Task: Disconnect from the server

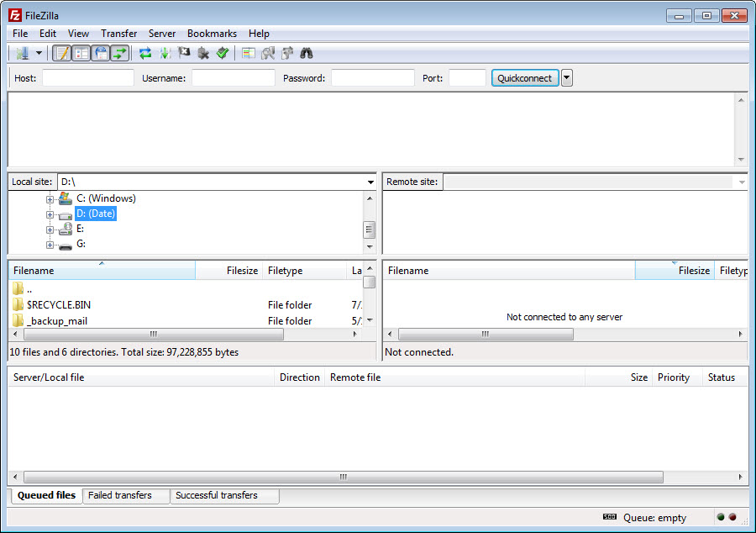Action: click(203, 52)
